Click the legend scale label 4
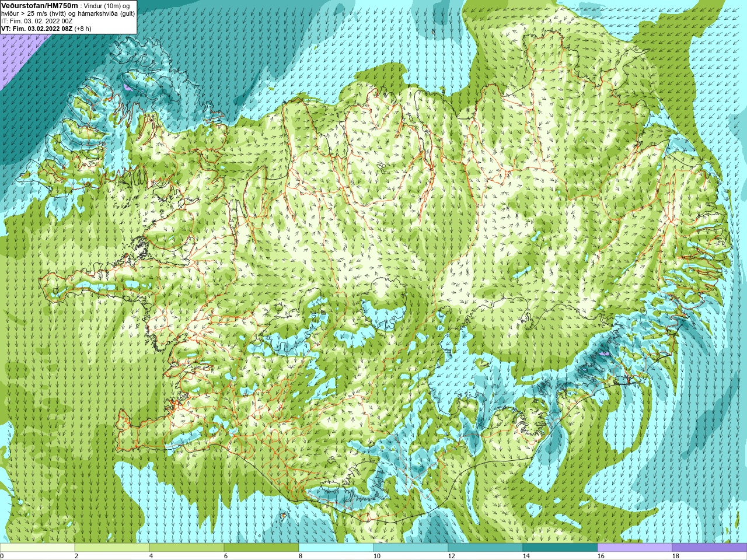The height and width of the screenshot is (560, 747). [151, 556]
